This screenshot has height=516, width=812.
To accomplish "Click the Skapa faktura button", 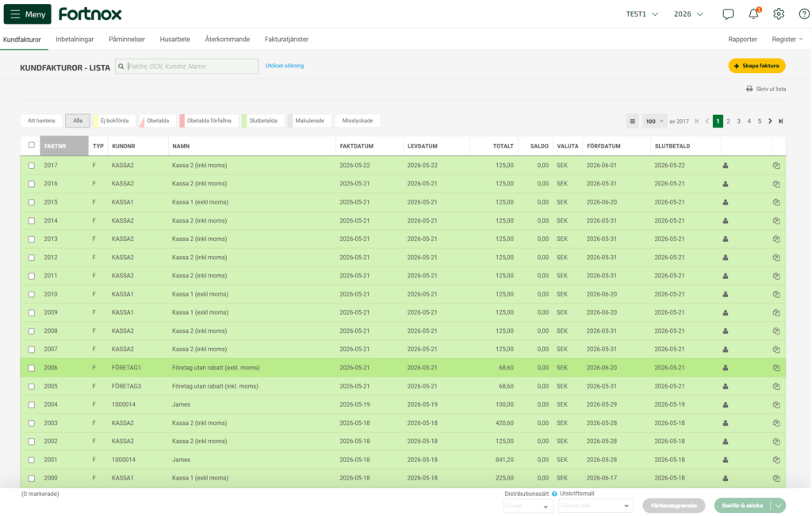I will coord(756,66).
